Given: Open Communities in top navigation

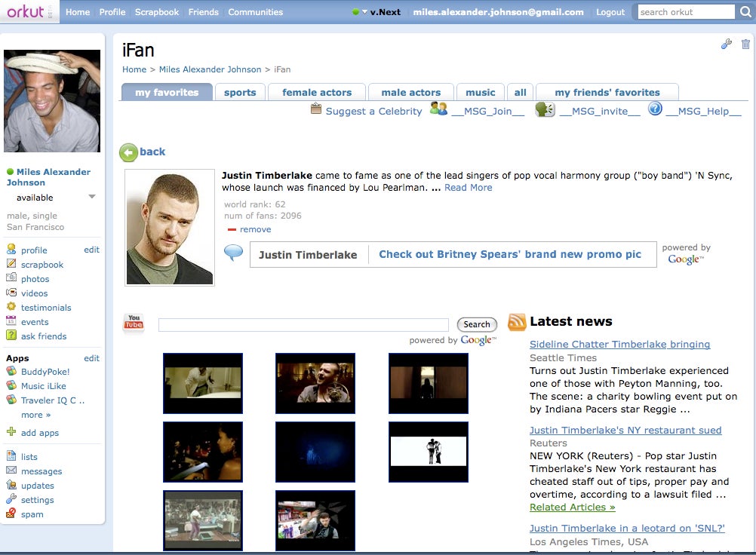Looking at the screenshot, I should click(x=256, y=12).
